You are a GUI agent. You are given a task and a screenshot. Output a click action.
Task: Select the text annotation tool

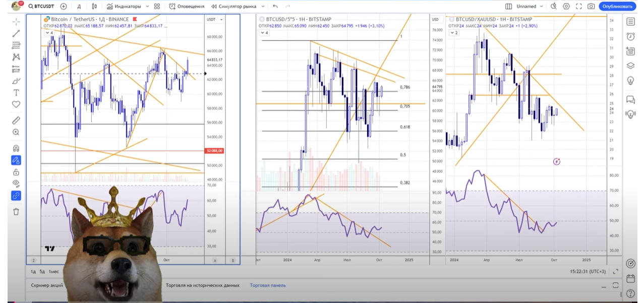click(x=16, y=93)
